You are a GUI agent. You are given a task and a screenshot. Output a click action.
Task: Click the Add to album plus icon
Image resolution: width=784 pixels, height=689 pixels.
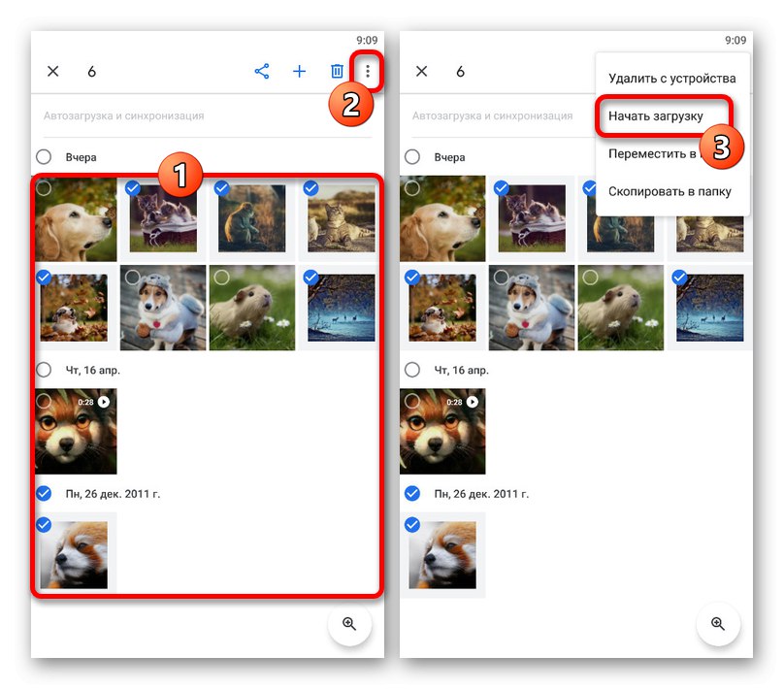coord(298,71)
